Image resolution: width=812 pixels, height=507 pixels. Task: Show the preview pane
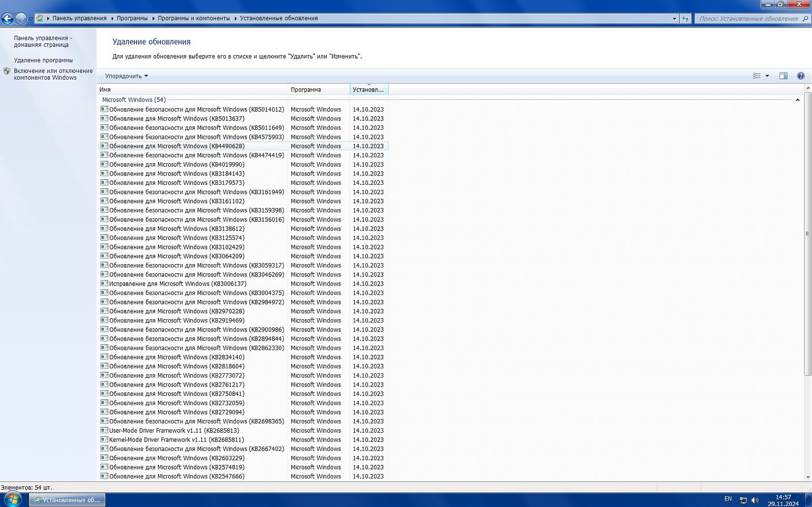click(783, 76)
